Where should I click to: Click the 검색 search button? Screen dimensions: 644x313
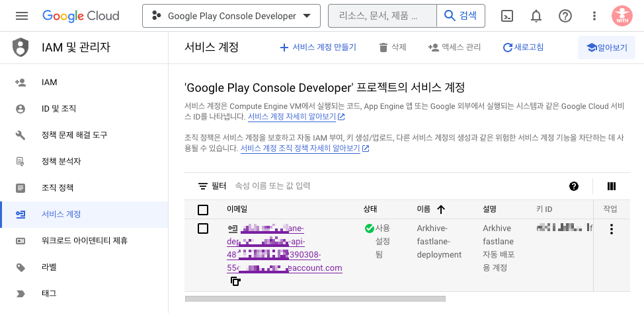pyautogui.click(x=460, y=16)
